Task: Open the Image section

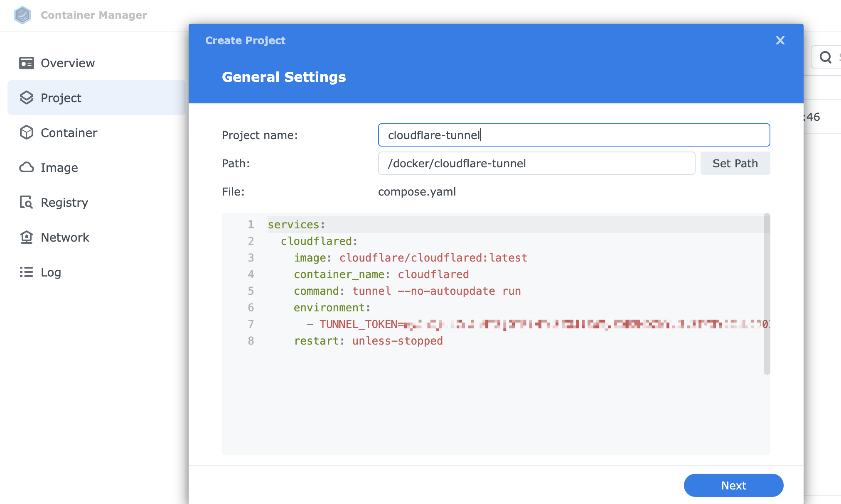Action: (x=97, y=167)
